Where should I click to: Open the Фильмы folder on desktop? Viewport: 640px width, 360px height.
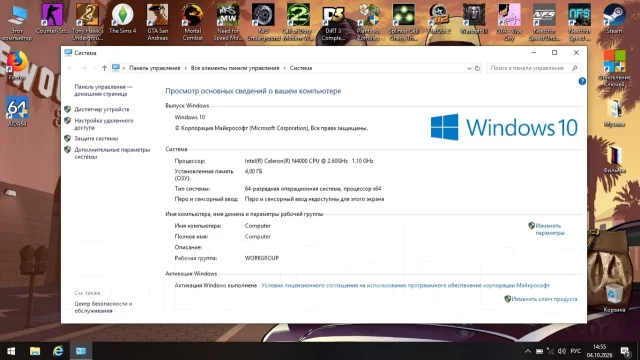tap(614, 159)
